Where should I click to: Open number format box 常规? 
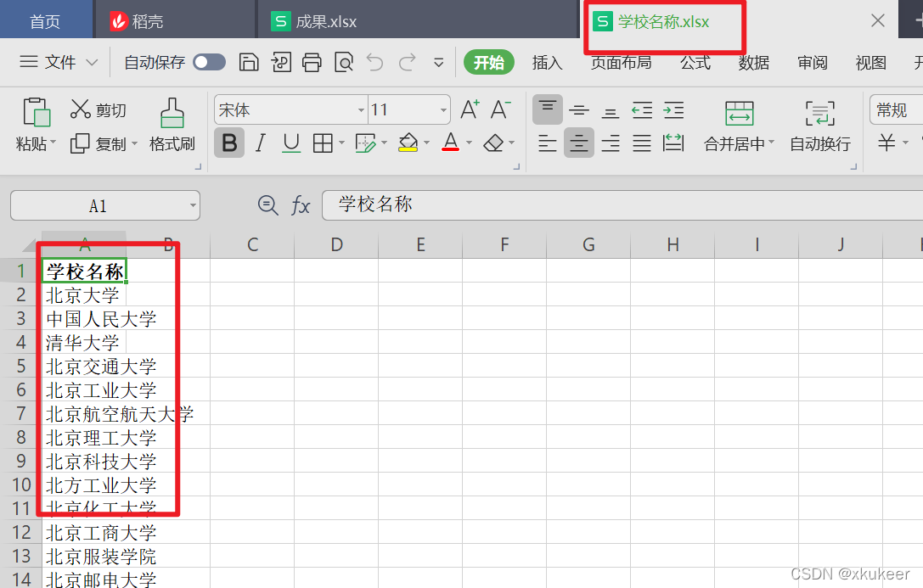[896, 110]
